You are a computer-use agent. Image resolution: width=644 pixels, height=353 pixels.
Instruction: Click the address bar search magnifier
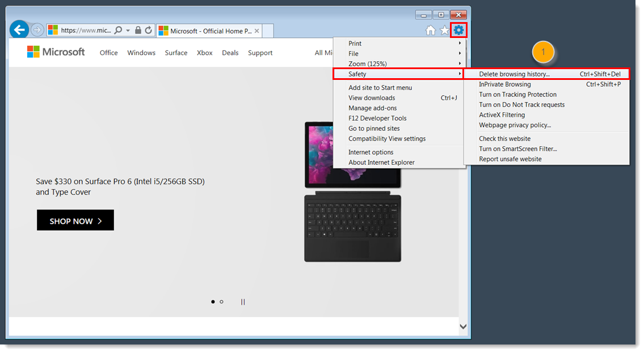pos(118,31)
